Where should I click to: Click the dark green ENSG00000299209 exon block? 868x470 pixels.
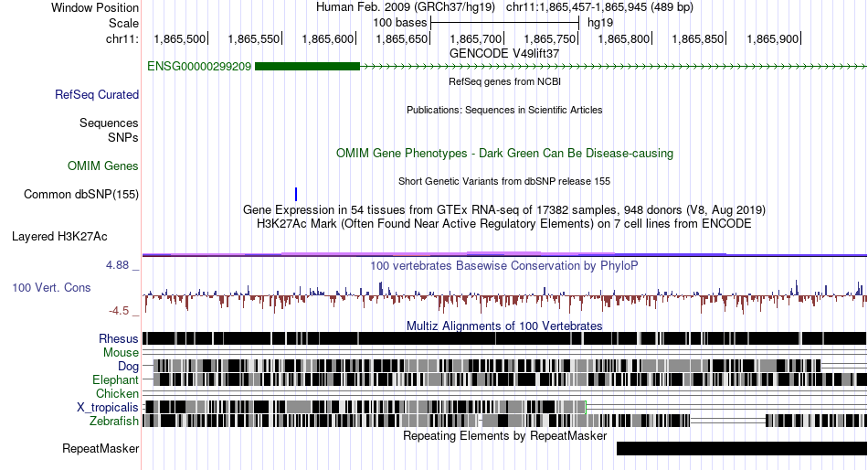[x=307, y=67]
